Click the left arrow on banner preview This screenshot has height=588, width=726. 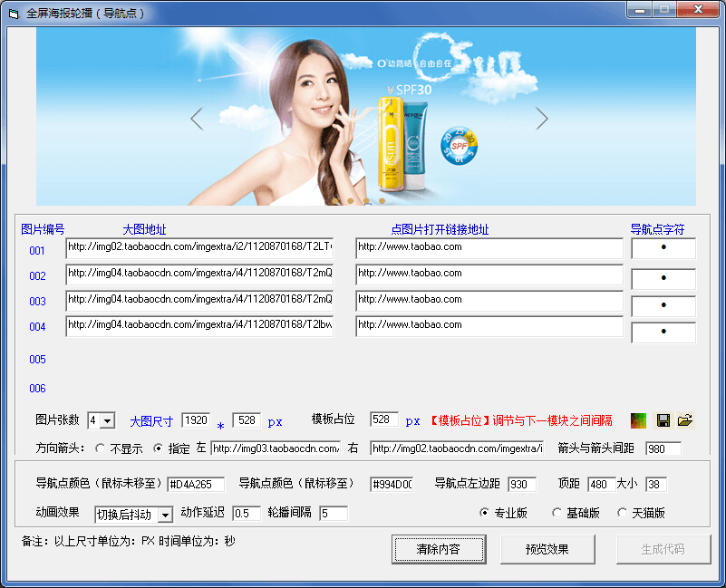197,118
